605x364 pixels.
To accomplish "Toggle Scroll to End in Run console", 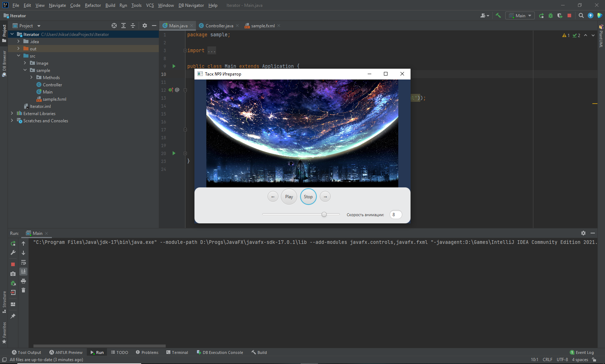I will coord(23,272).
